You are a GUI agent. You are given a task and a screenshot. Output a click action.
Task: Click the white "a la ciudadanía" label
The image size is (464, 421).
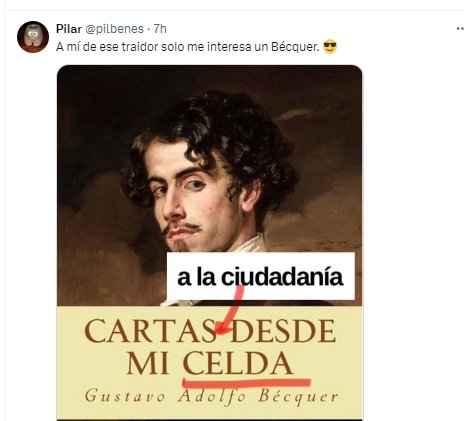pyautogui.click(x=261, y=276)
